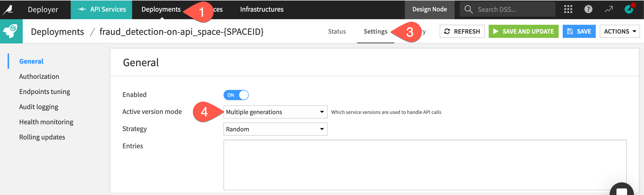
Task: Select General in the settings sidebar
Action: click(x=31, y=61)
